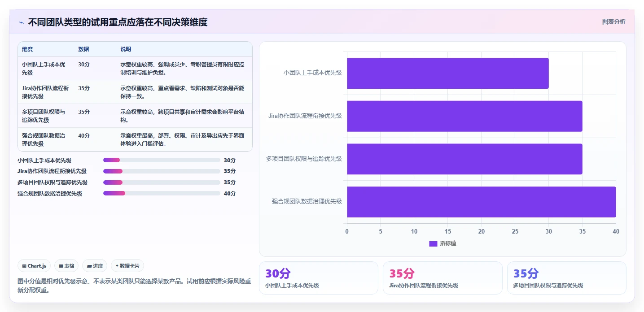This screenshot has height=312, width=644.
Task: Click the x-axis tick label 15
Action: (448, 231)
